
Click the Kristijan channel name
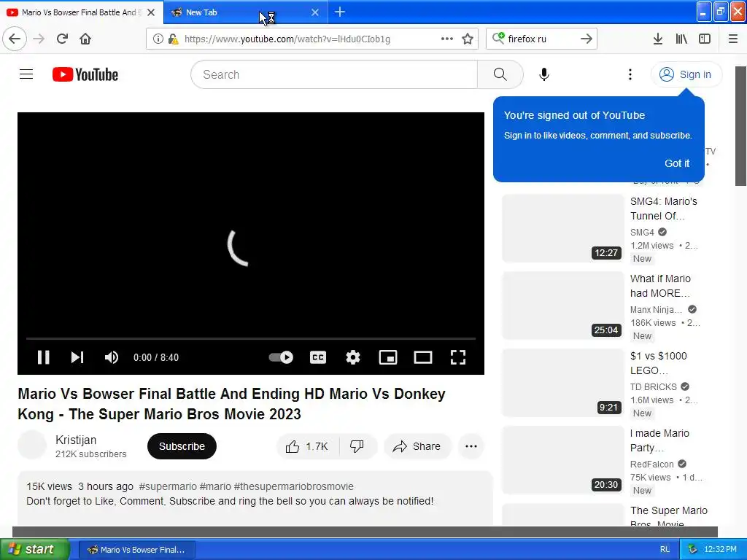[x=76, y=440]
